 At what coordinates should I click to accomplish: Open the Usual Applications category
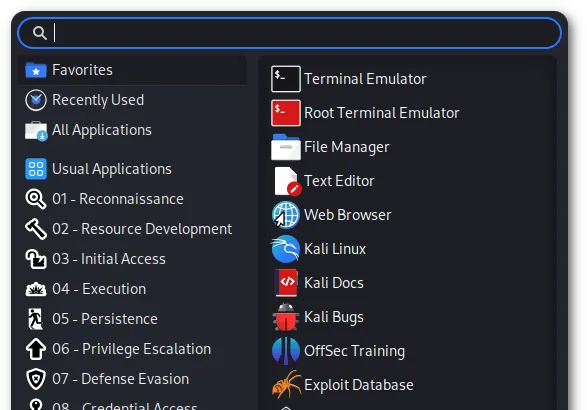point(132,169)
